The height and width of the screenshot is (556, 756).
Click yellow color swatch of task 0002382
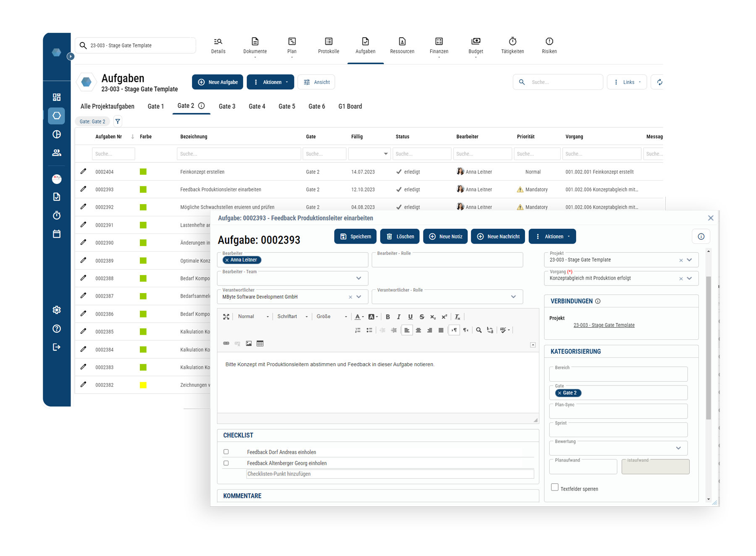[143, 385]
